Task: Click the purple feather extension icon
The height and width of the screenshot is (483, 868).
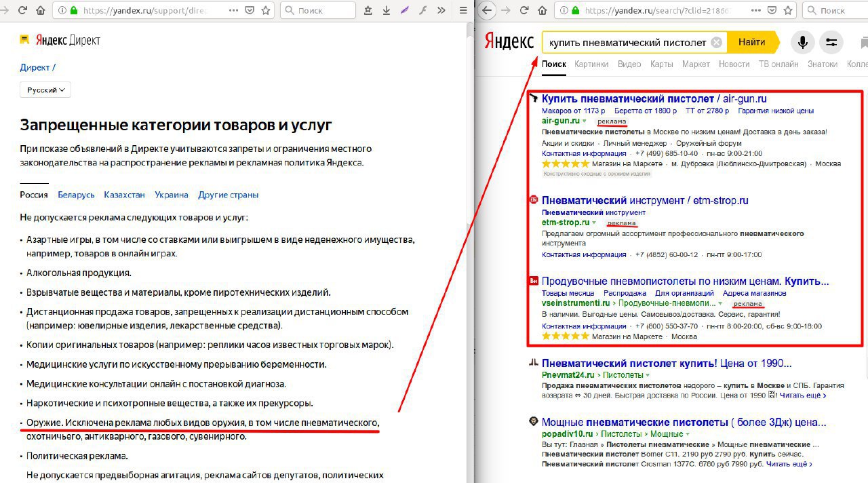Action: pyautogui.click(x=405, y=10)
